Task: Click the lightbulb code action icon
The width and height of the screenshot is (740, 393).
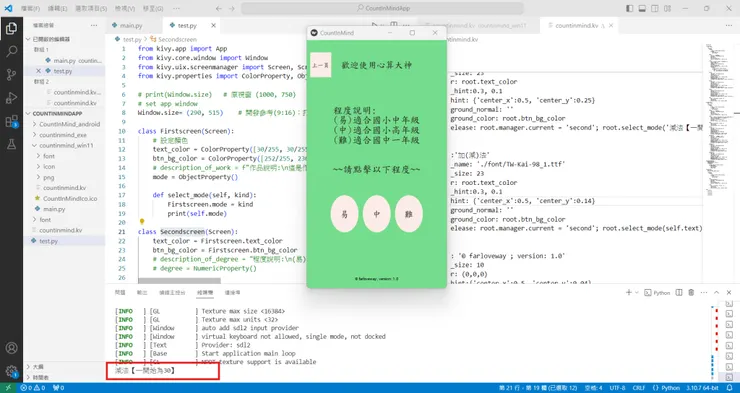Action: click(142, 221)
